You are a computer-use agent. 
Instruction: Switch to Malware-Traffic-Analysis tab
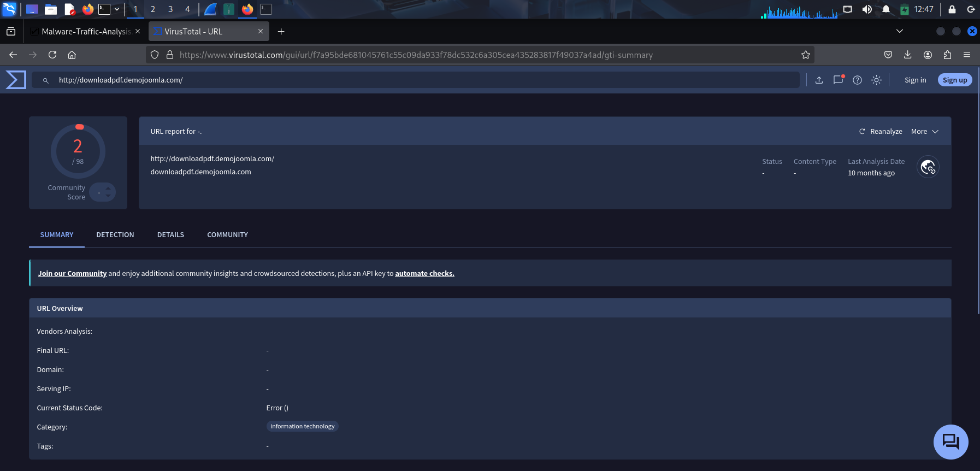86,32
